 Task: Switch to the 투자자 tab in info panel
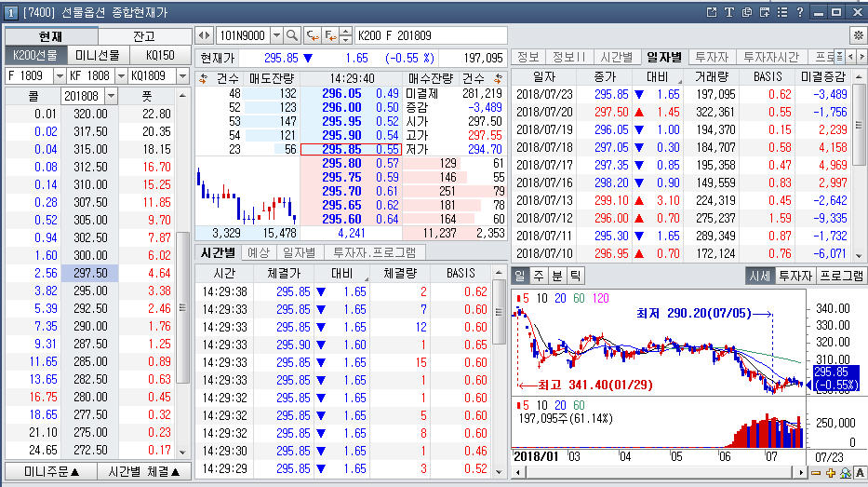tap(712, 57)
